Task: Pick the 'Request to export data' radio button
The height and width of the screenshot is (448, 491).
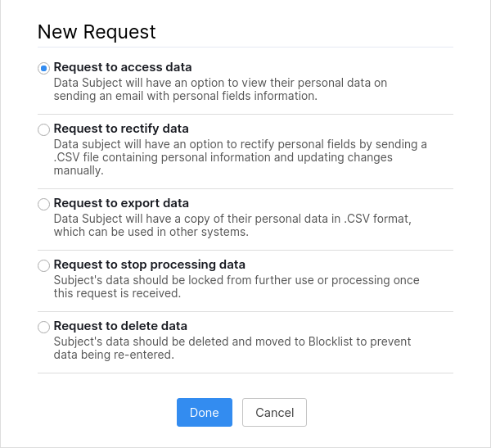Action: [43, 204]
